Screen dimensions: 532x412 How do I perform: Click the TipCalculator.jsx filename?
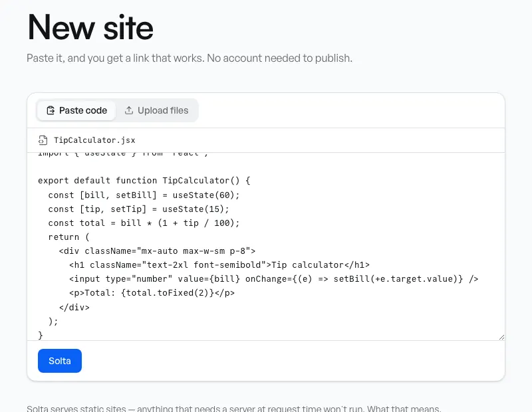pos(94,140)
